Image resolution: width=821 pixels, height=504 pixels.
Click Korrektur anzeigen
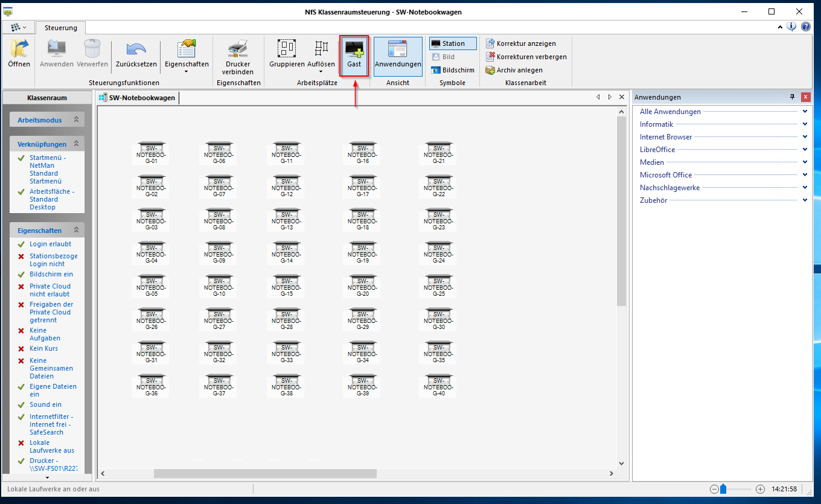coord(520,43)
